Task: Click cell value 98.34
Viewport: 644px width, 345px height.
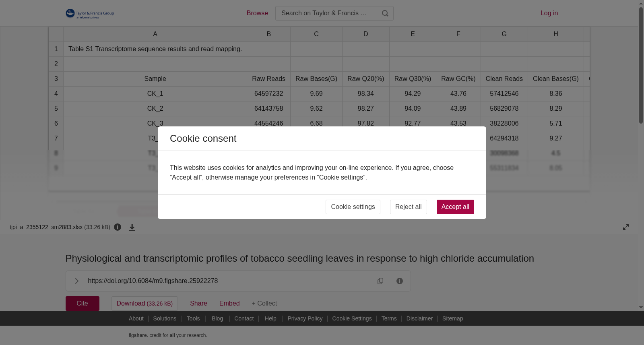Action: click(x=365, y=94)
